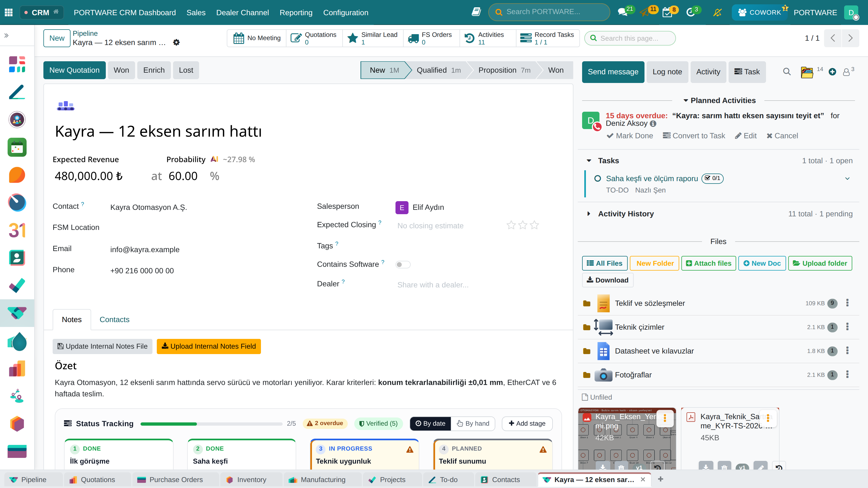Image resolution: width=868 pixels, height=488 pixels.
Task: Open the Calendar app with the 31 icon in the sidebar
Action: [17, 230]
